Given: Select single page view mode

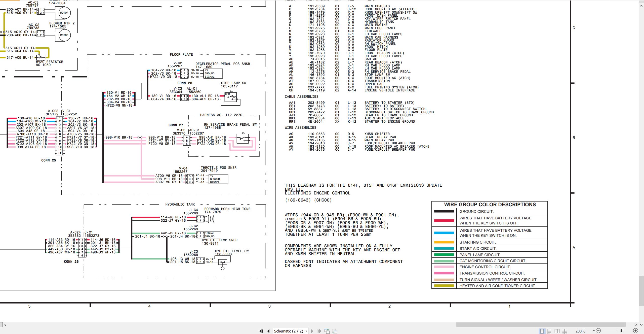Looking at the screenshot, I should pyautogui.click(x=542, y=331).
